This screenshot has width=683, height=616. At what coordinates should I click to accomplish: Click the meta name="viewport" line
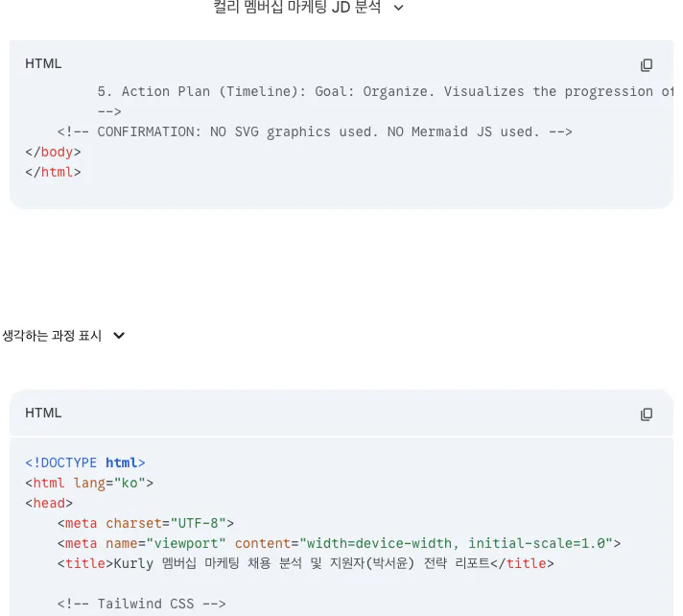339,543
